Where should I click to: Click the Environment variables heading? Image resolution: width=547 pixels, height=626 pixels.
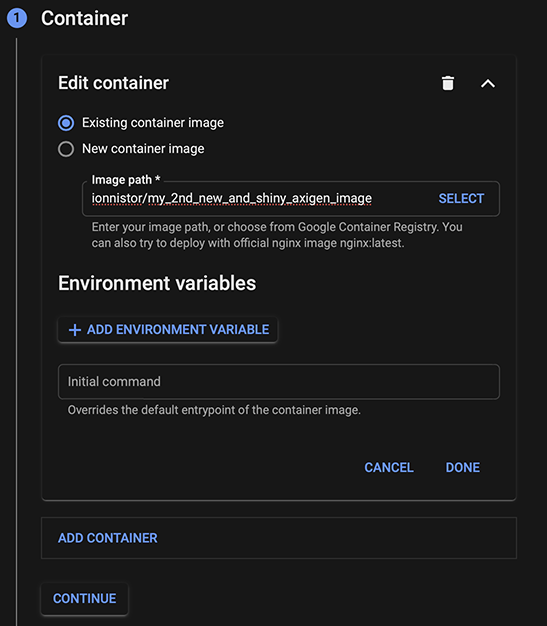(x=157, y=283)
